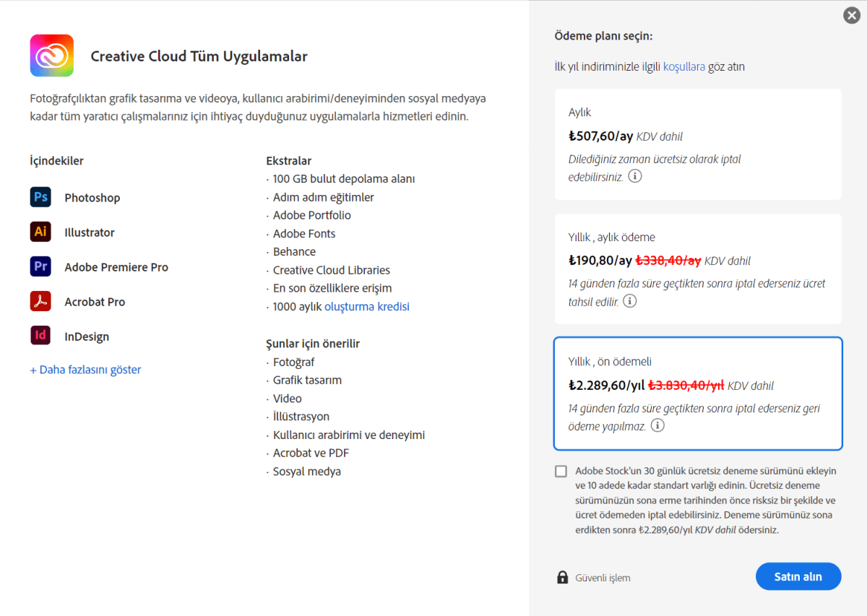Click the Acrobat Pro icon
The height and width of the screenshot is (616, 867).
41,301
